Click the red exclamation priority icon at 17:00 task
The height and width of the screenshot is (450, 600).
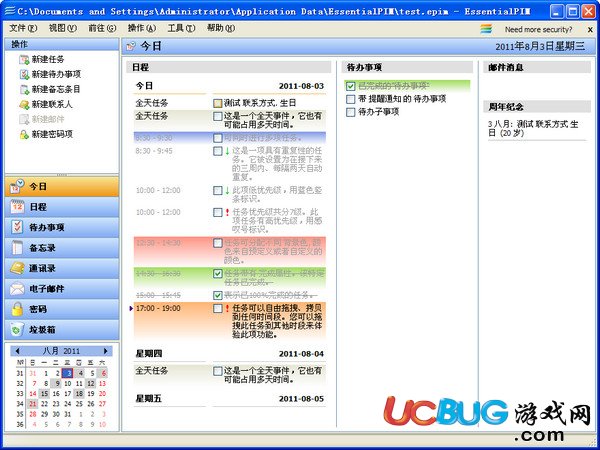[x=227, y=308]
